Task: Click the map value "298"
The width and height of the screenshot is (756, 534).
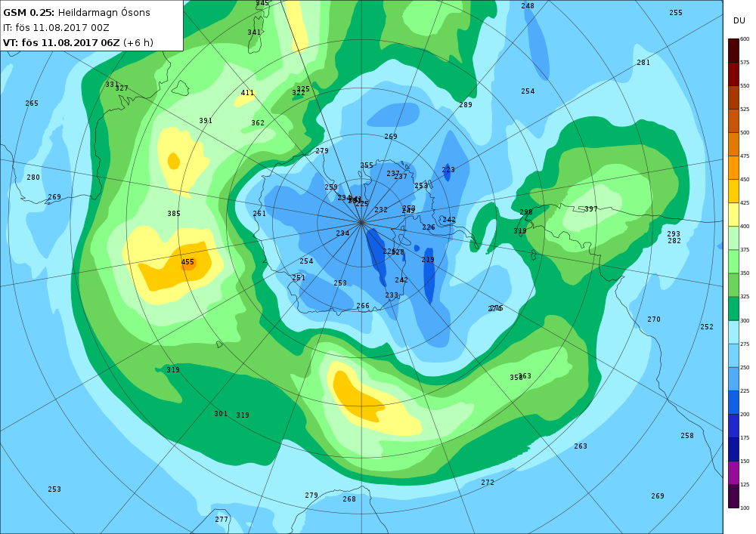Action: [x=526, y=212]
